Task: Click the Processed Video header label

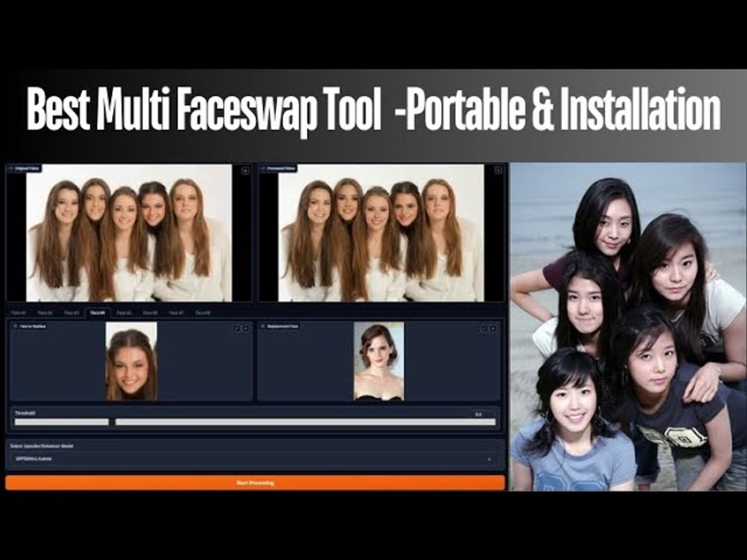Action: pyautogui.click(x=279, y=168)
